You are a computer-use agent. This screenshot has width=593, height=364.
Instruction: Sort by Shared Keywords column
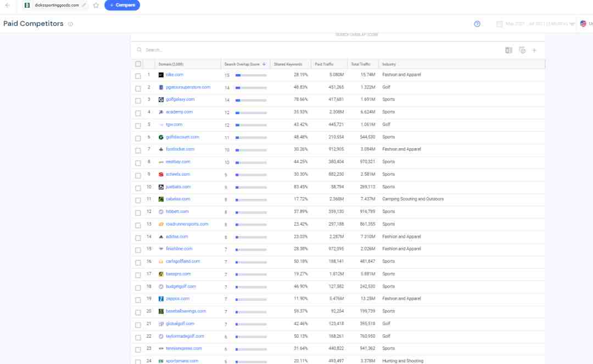(288, 64)
